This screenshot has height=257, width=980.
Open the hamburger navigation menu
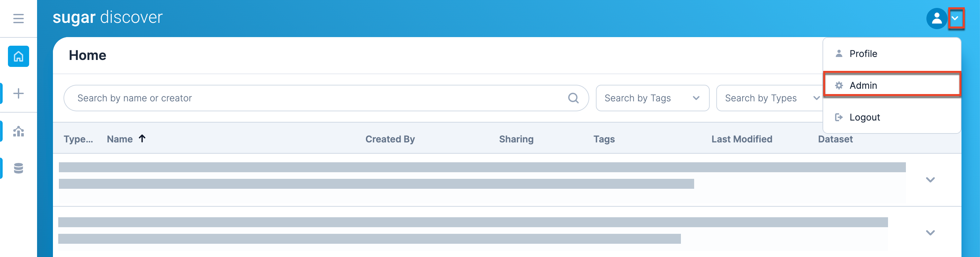(18, 18)
